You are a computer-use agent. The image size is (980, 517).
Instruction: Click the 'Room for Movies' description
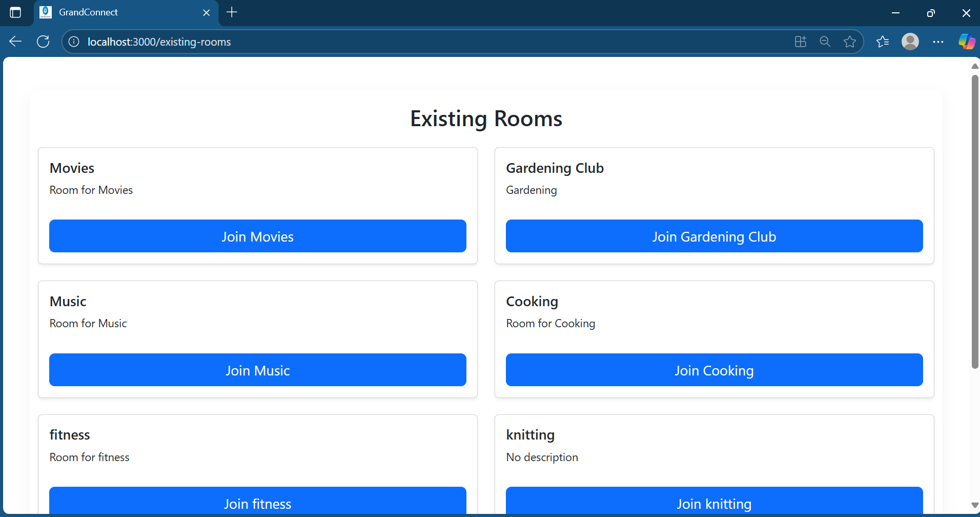tap(91, 190)
